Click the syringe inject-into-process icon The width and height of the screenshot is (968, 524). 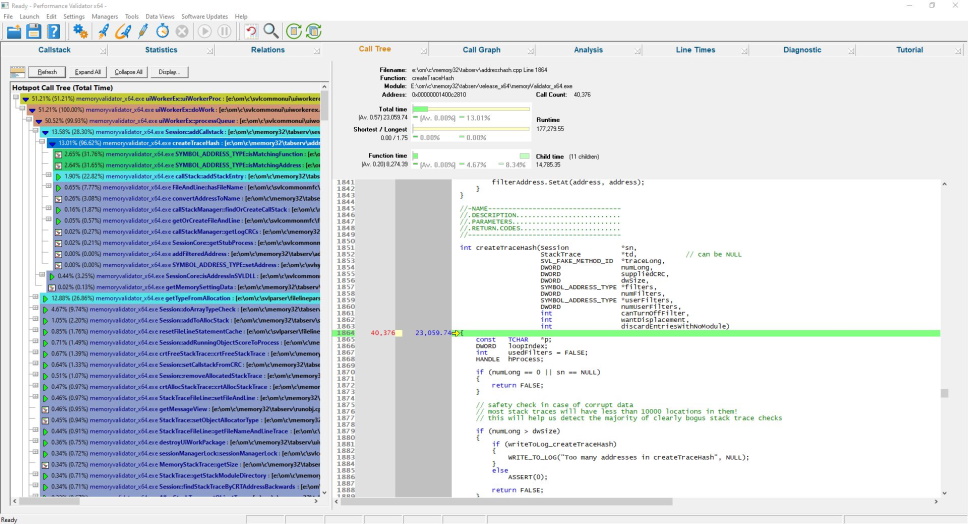point(143,31)
